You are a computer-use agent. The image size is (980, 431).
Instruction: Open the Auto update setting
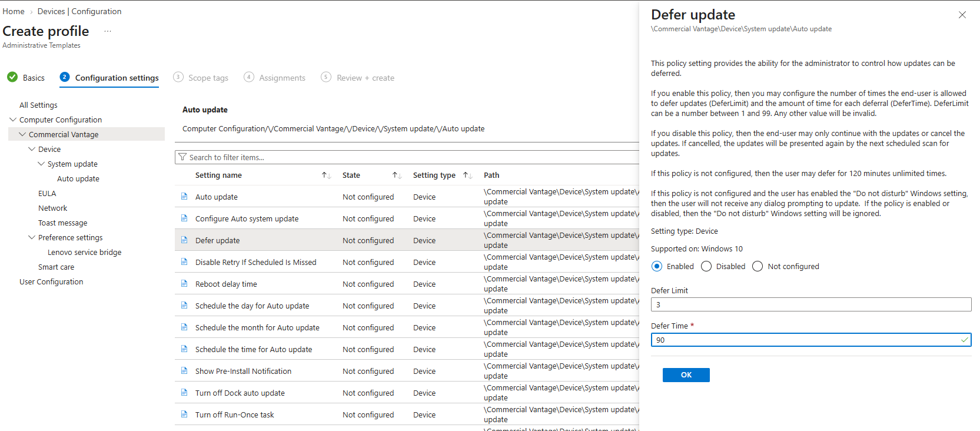click(x=217, y=197)
